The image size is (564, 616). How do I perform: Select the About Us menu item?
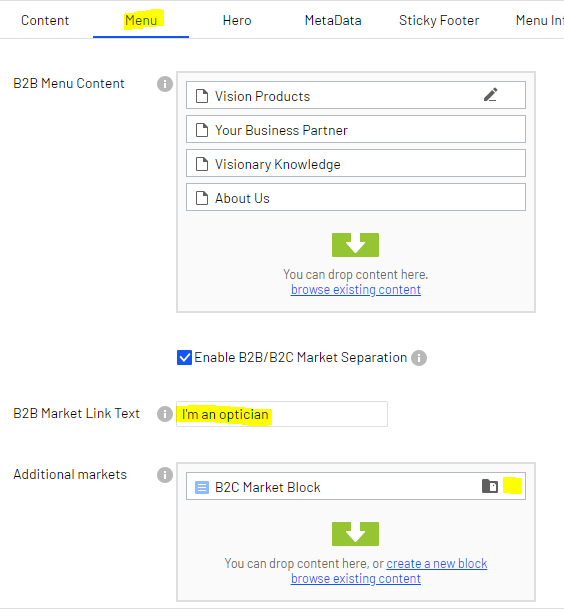coord(356,197)
